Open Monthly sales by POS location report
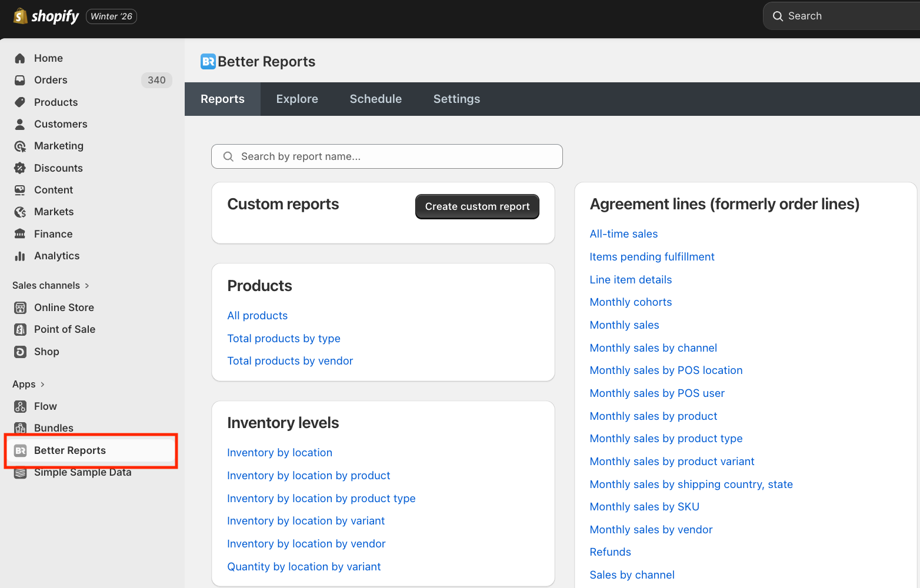This screenshot has height=588, width=920. [x=666, y=370]
